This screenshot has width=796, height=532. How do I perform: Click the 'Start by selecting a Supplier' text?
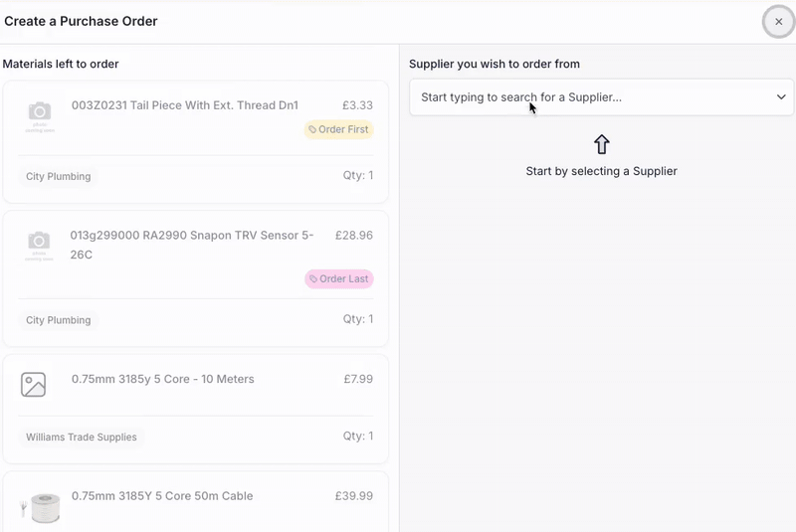click(601, 171)
